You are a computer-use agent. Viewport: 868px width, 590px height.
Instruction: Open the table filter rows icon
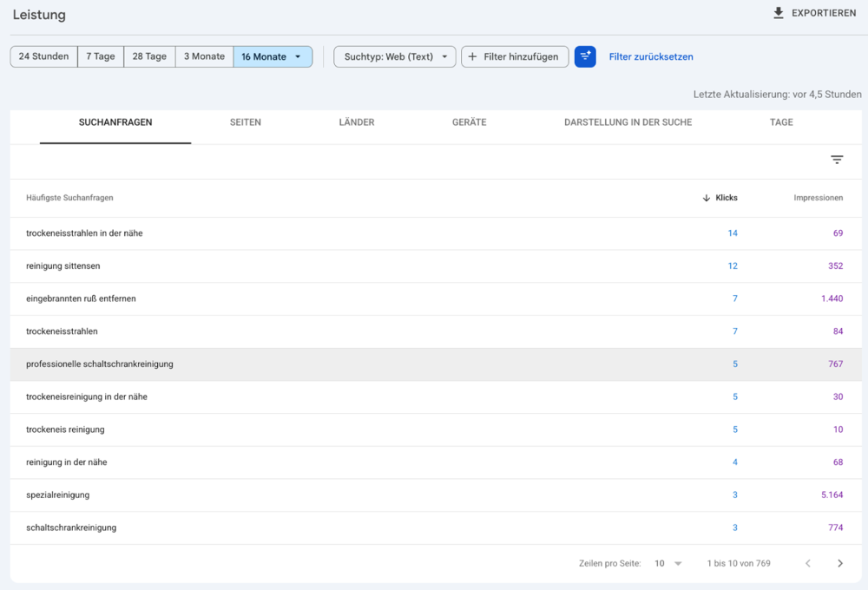pos(837,160)
